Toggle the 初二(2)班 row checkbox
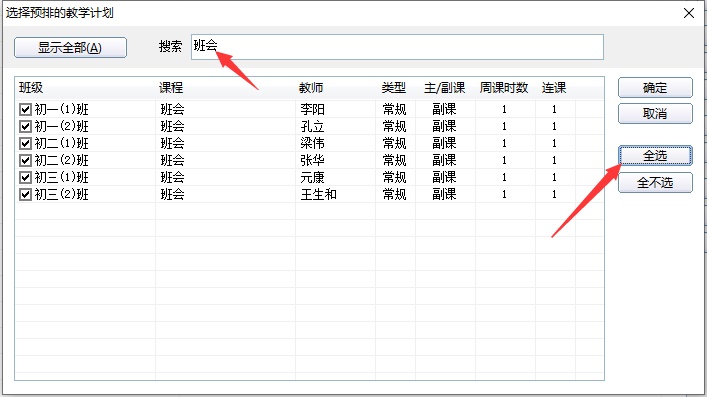The height and width of the screenshot is (397, 707). tap(25, 161)
